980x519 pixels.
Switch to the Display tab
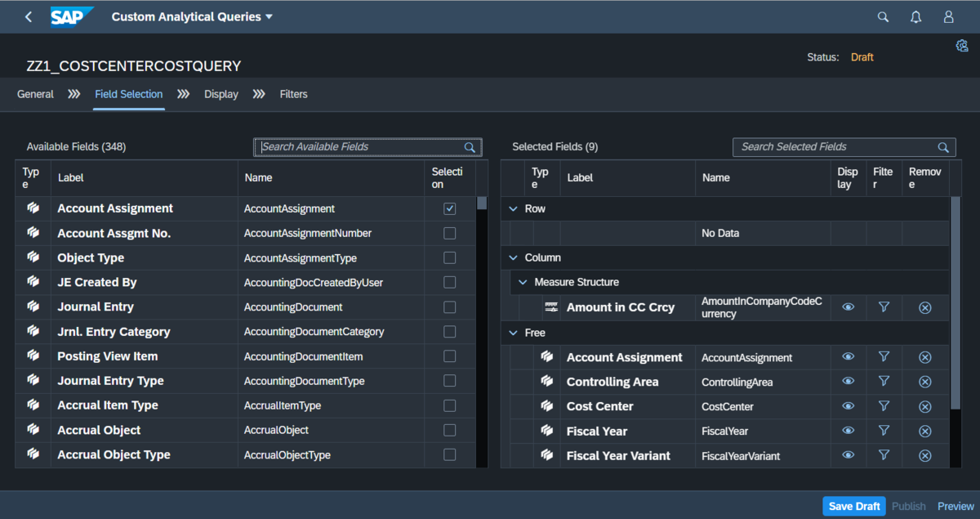click(221, 94)
